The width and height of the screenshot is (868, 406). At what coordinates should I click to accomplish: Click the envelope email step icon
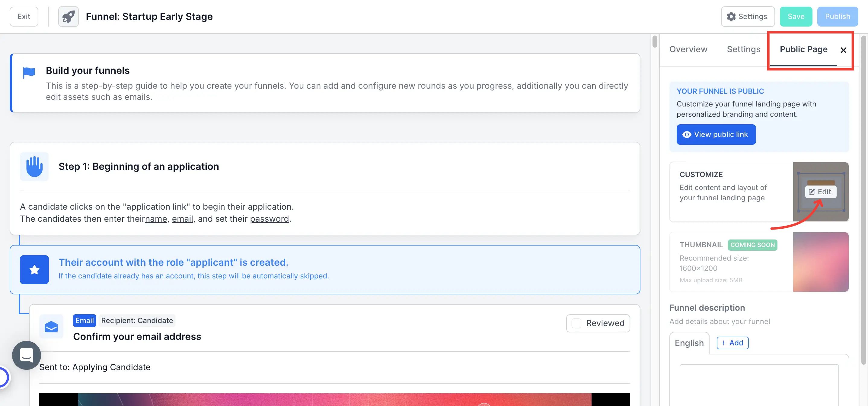(51, 326)
